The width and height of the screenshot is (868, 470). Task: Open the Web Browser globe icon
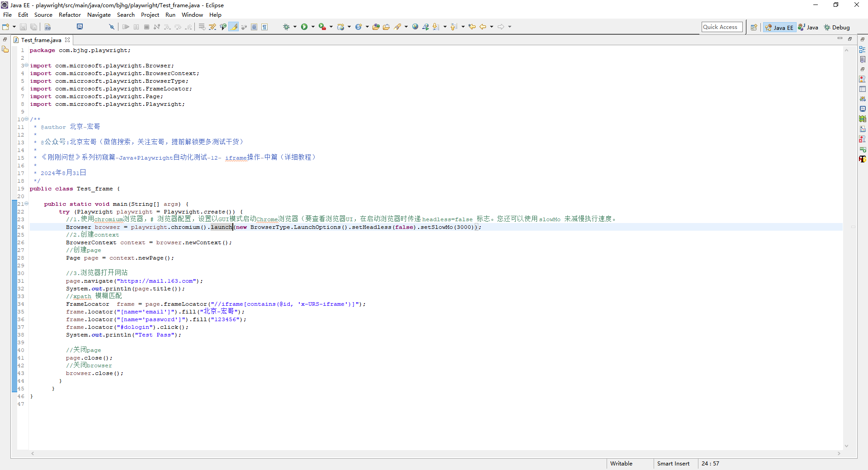click(x=415, y=27)
